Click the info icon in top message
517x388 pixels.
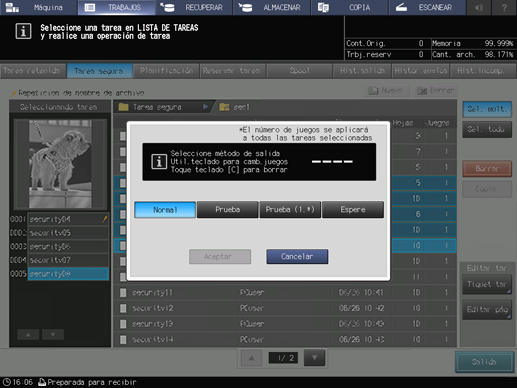tap(23, 31)
